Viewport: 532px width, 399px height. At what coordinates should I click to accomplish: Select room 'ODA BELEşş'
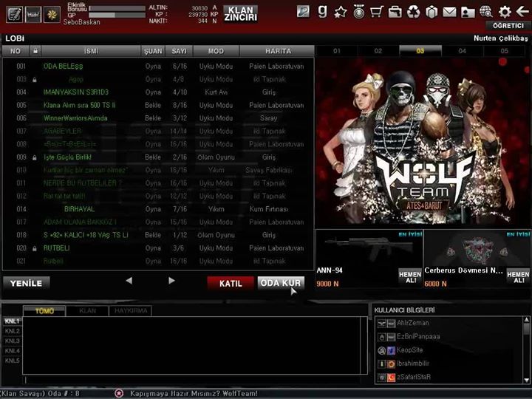coord(158,66)
